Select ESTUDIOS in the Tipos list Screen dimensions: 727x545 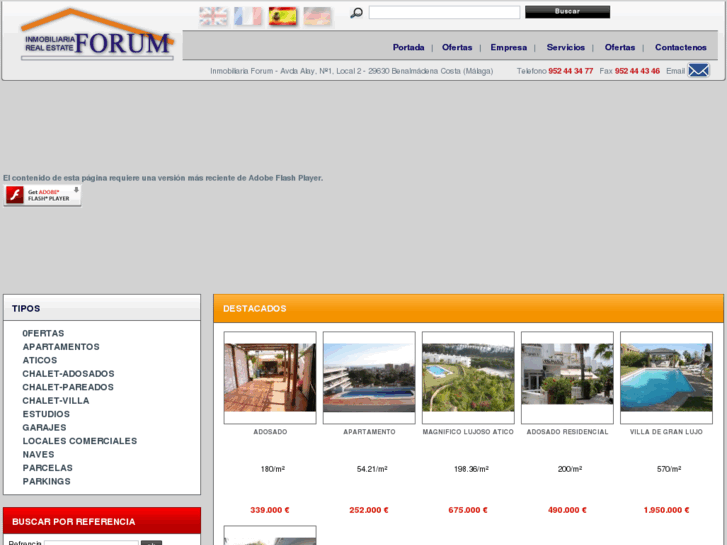click(x=46, y=414)
